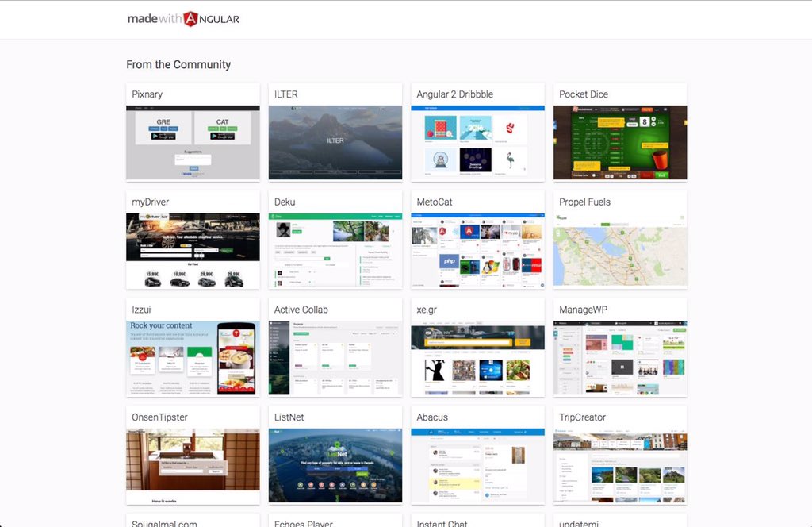
Task: Click the xe.gr title
Action: coord(427,310)
